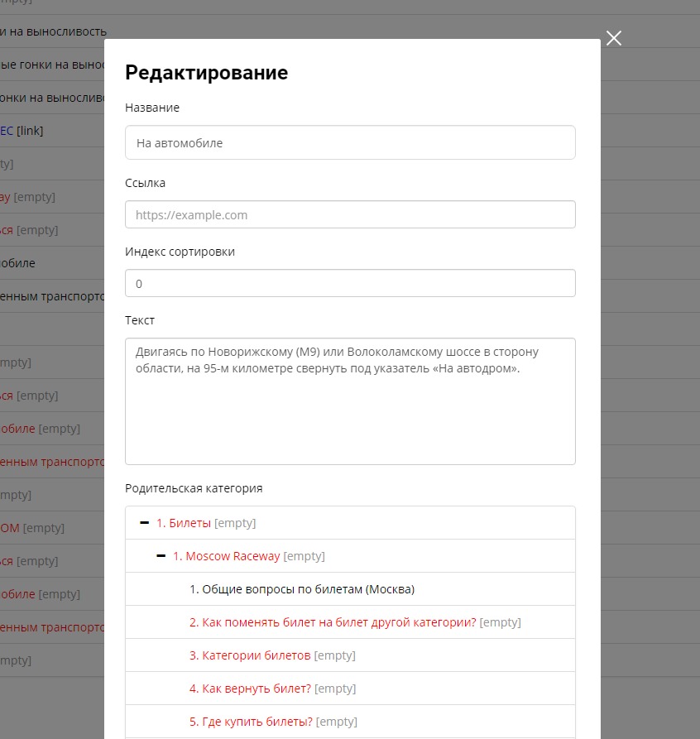
Task: Click the background row ending in OM [empty]
Action: pos(52,528)
